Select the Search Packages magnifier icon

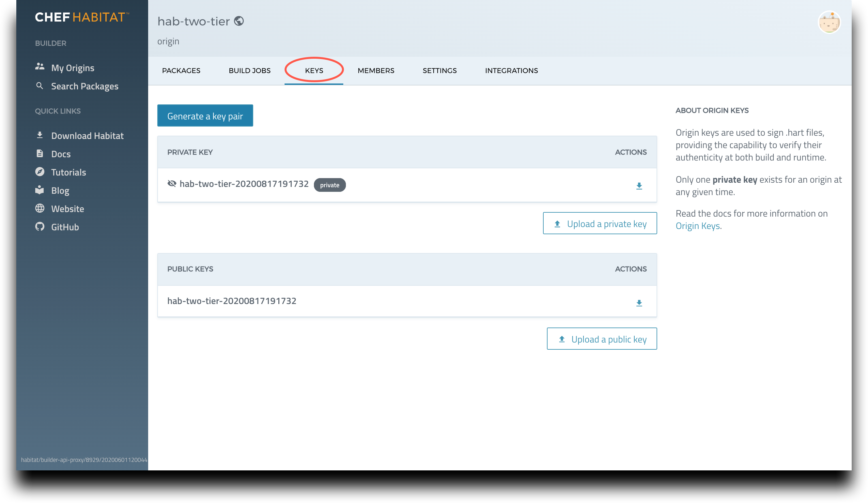tap(39, 86)
